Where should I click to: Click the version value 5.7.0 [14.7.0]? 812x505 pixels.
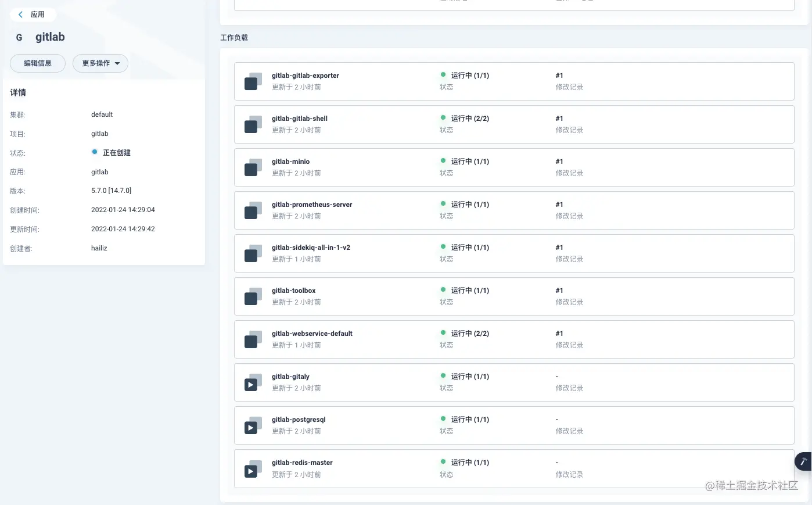[x=112, y=191]
